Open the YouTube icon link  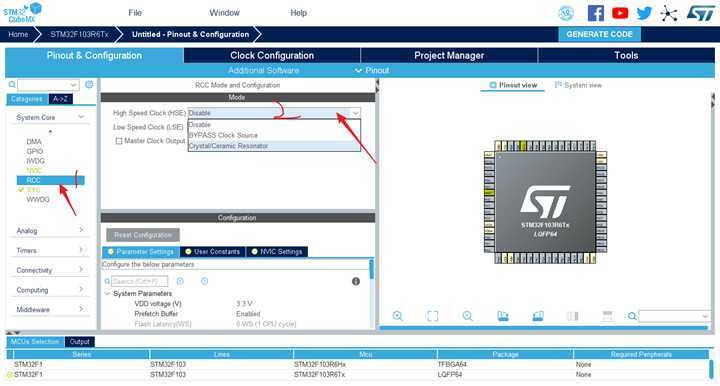click(x=620, y=13)
